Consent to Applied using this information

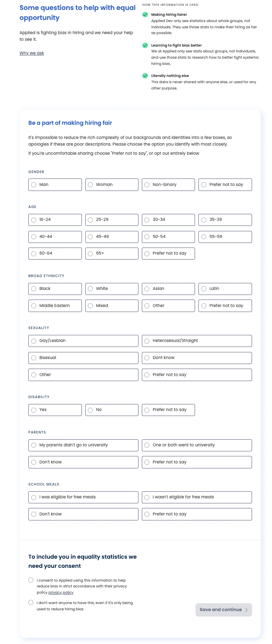point(31,580)
